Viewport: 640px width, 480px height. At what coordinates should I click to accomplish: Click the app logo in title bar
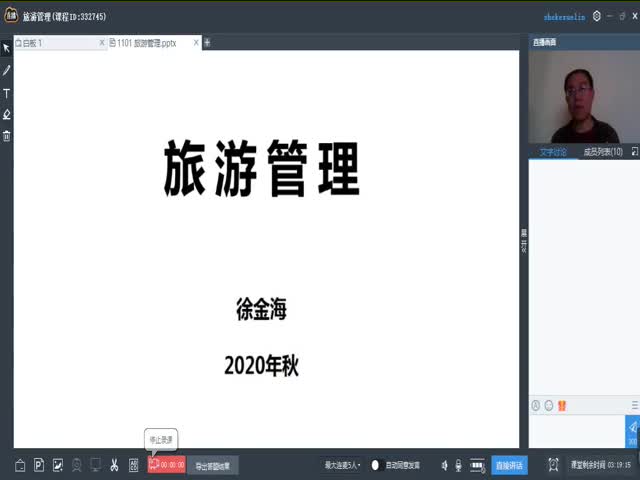tap(11, 16)
